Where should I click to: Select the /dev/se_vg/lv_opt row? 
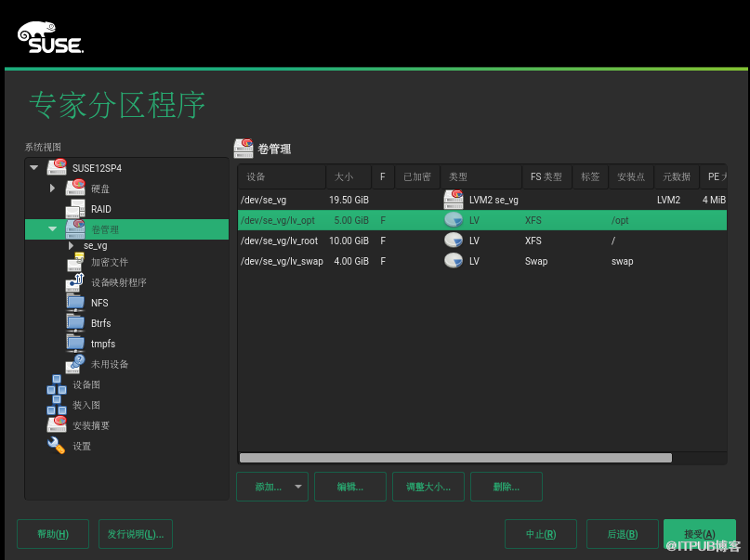482,220
